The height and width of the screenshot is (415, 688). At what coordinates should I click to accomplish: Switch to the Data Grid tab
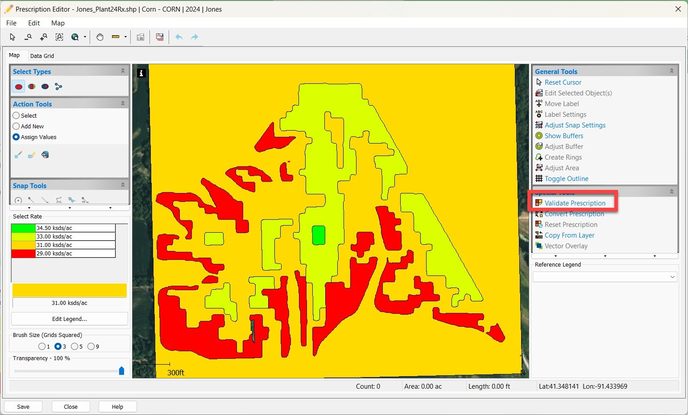pyautogui.click(x=42, y=56)
